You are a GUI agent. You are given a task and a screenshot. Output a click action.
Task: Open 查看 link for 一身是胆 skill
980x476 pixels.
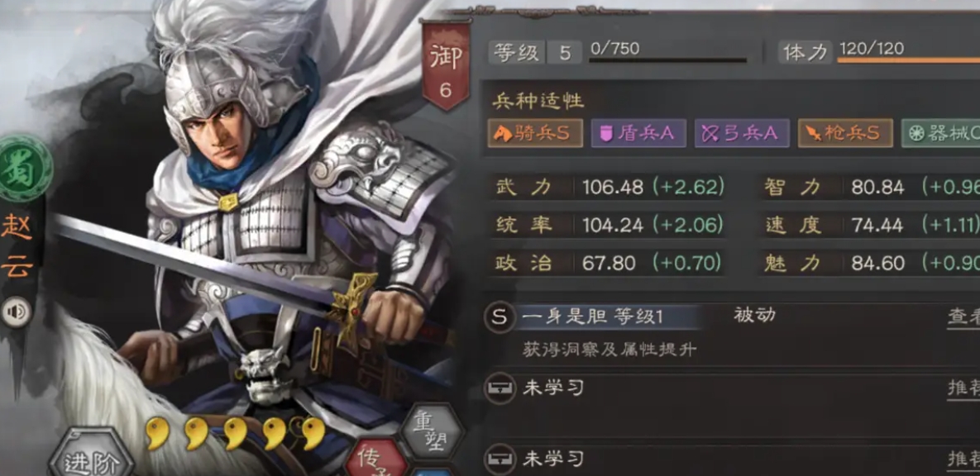click(x=963, y=317)
